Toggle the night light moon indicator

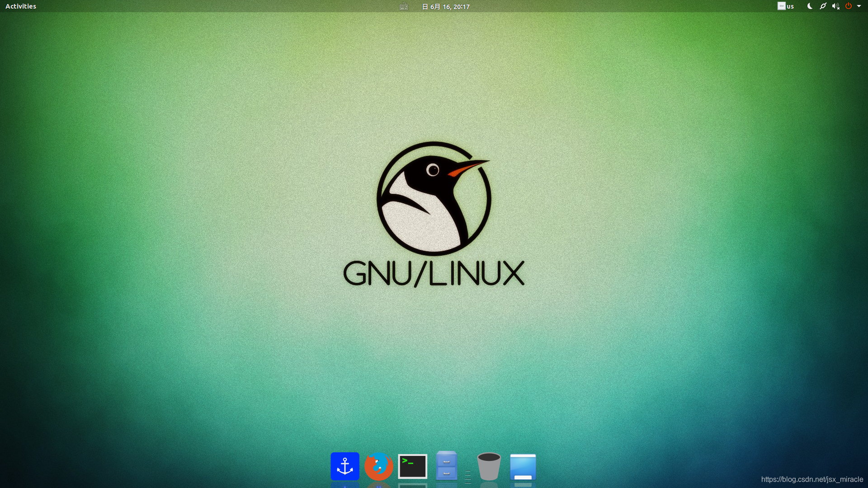[810, 6]
